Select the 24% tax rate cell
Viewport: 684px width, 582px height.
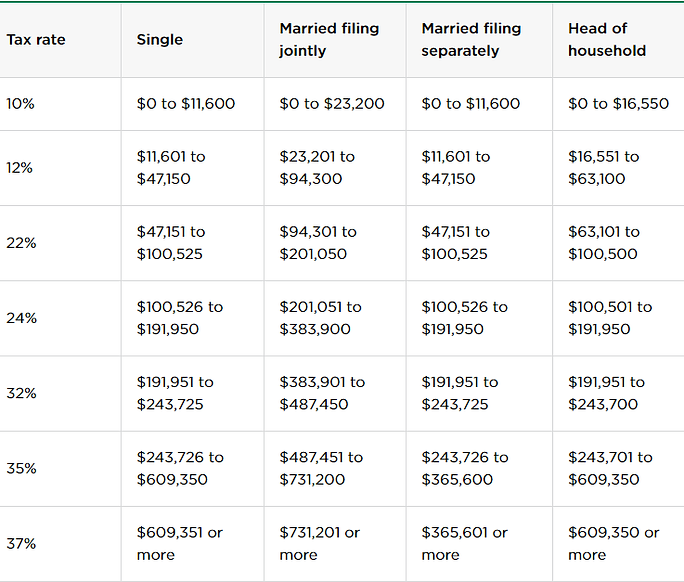click(x=21, y=318)
